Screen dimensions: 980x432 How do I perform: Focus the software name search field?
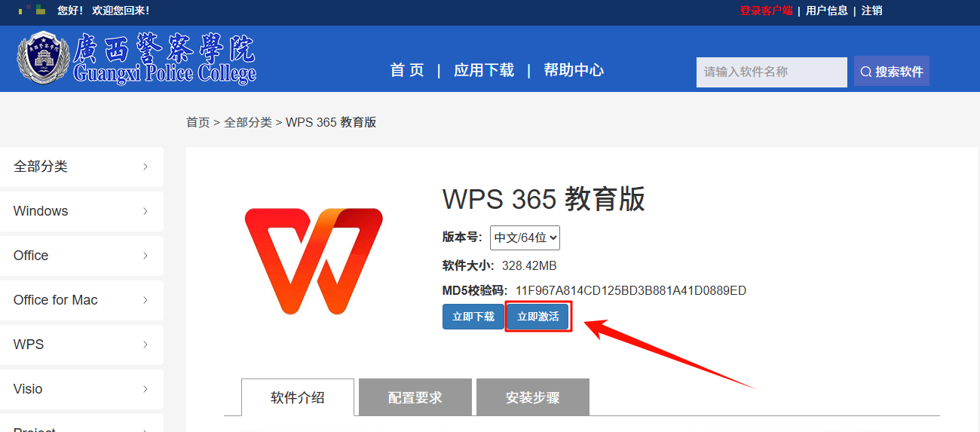coord(771,72)
